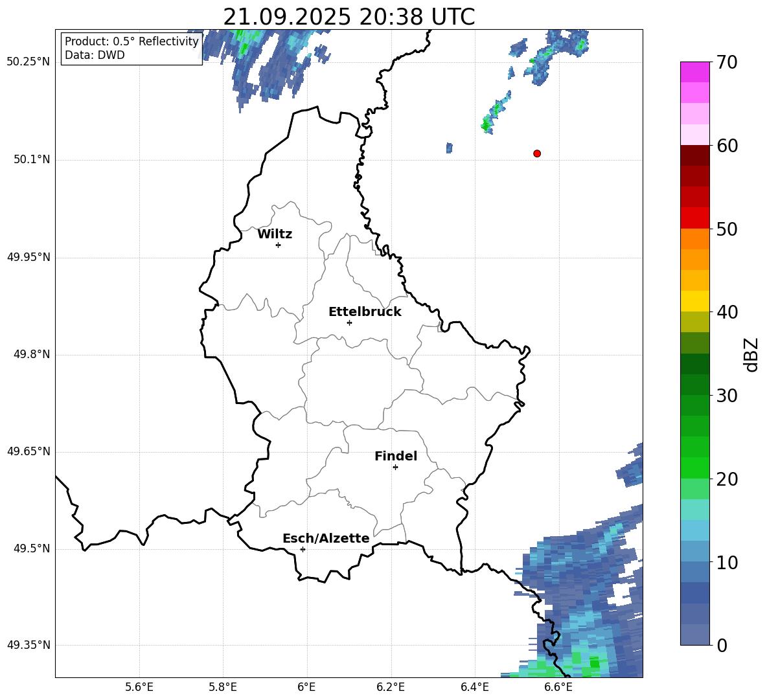The height and width of the screenshot is (700, 767).
Task: Click the dark red colorbar segment below 60
Action: click(694, 155)
